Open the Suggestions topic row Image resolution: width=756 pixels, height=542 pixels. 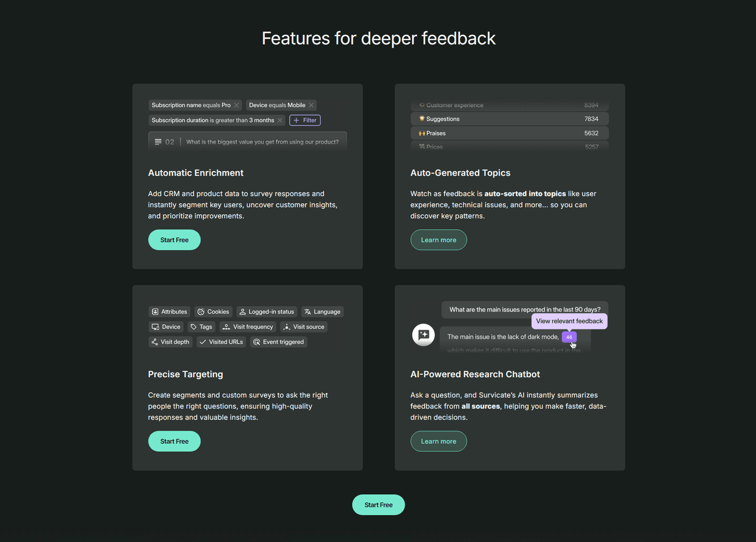coord(509,119)
